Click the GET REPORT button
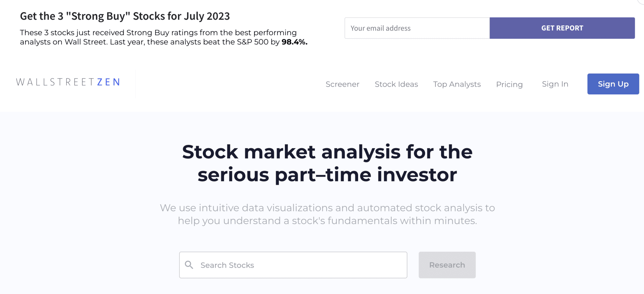644x294 pixels. coord(562,28)
